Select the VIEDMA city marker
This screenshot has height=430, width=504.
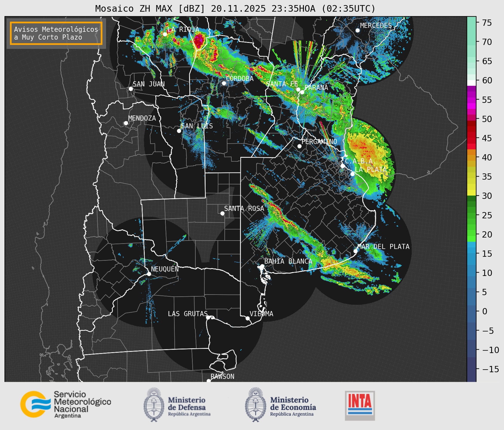(248, 318)
